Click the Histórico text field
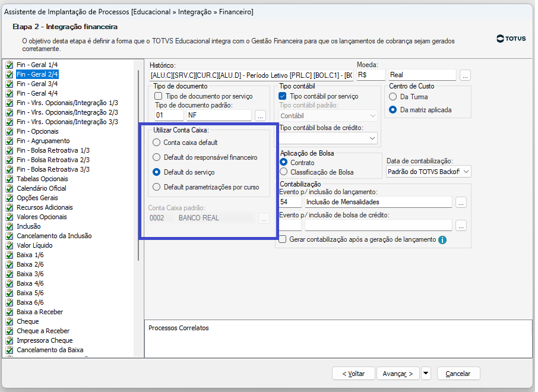Screen dimensions: 538x392 click(252, 75)
